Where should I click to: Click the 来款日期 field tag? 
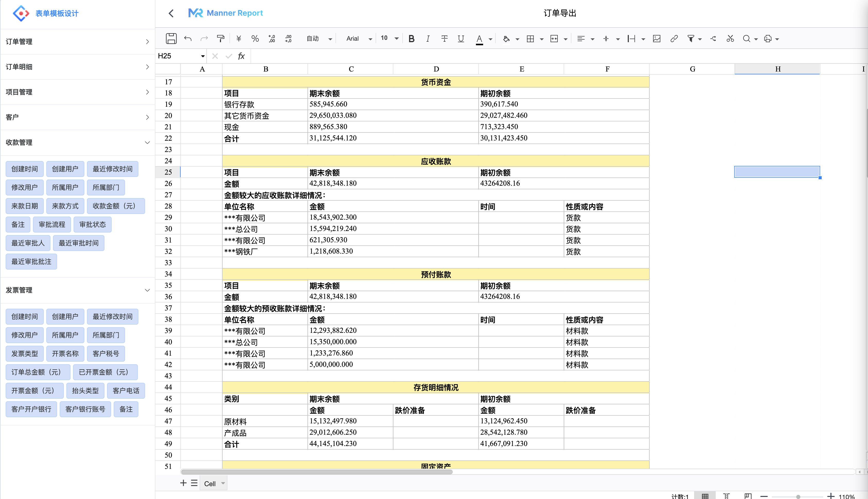click(25, 206)
